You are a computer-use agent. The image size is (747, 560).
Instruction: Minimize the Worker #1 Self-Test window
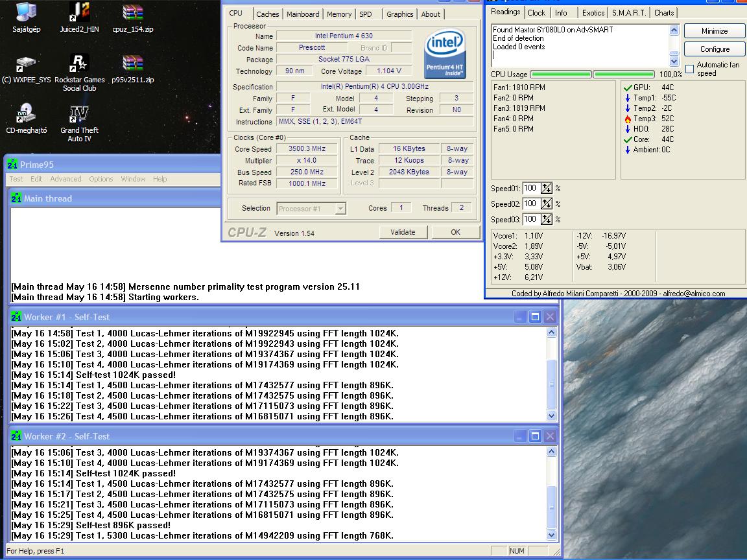click(x=520, y=317)
